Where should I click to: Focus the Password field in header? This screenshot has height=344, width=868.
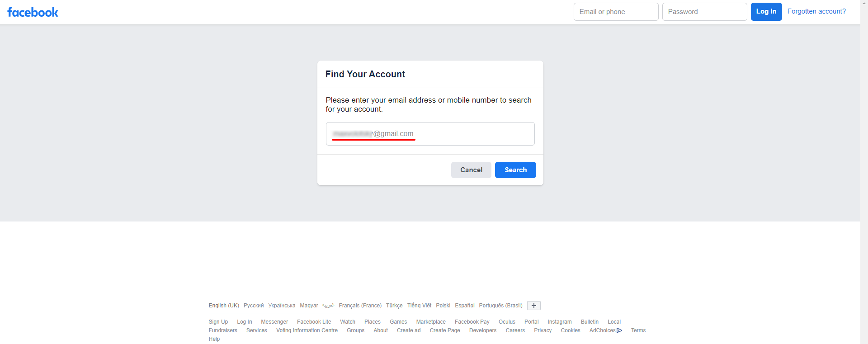tap(705, 12)
